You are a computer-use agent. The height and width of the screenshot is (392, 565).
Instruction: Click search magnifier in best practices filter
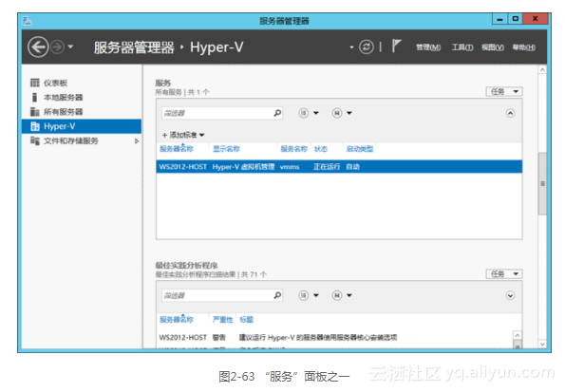tap(277, 295)
